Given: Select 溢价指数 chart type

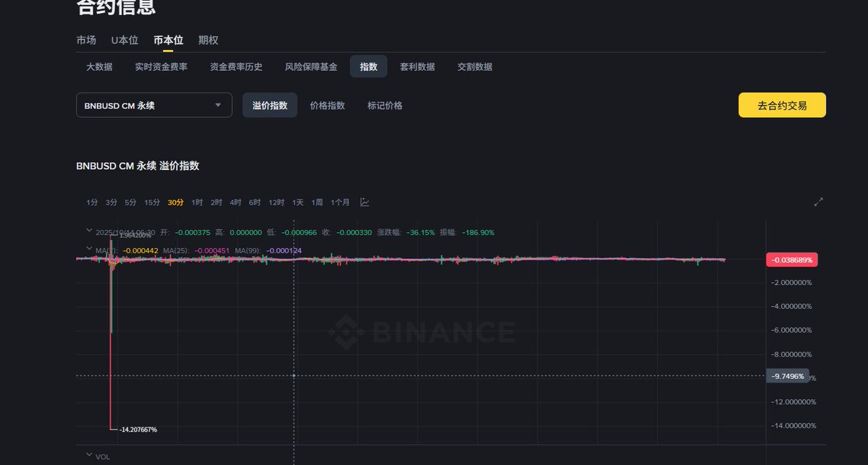Looking at the screenshot, I should coord(270,105).
